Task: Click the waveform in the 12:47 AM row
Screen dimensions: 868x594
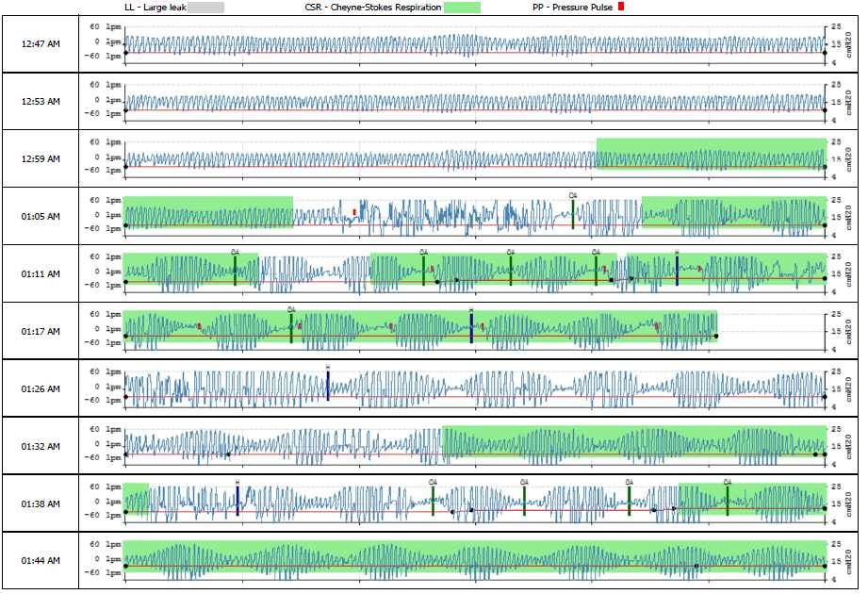Action: coord(471,45)
